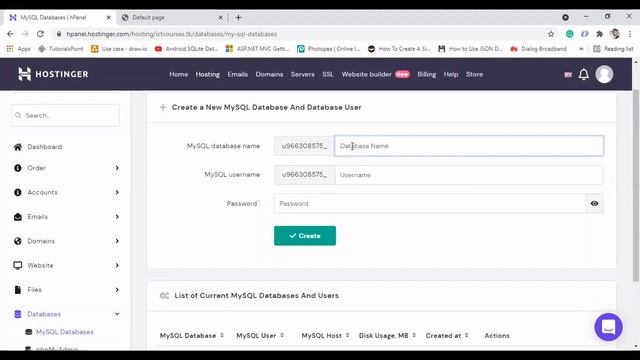Screen dimensions: 640x360
Task: Open the Chrome extensions puzzle icon
Action: (599, 34)
